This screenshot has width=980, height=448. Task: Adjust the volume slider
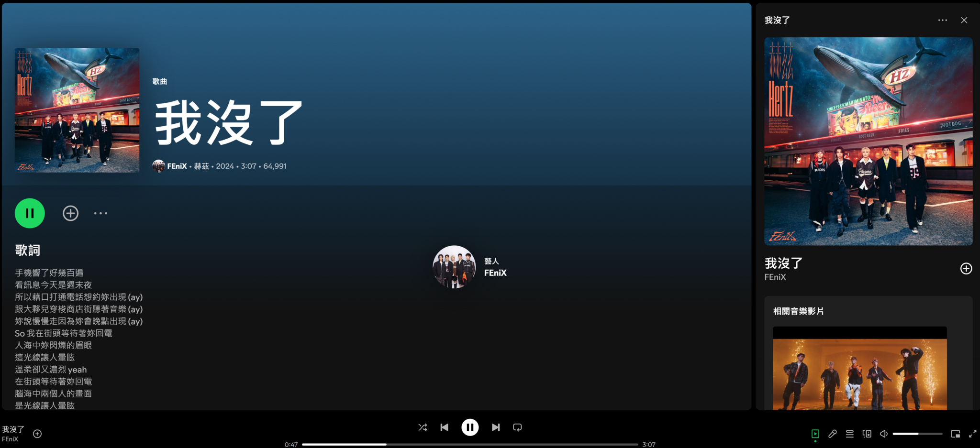point(917,434)
